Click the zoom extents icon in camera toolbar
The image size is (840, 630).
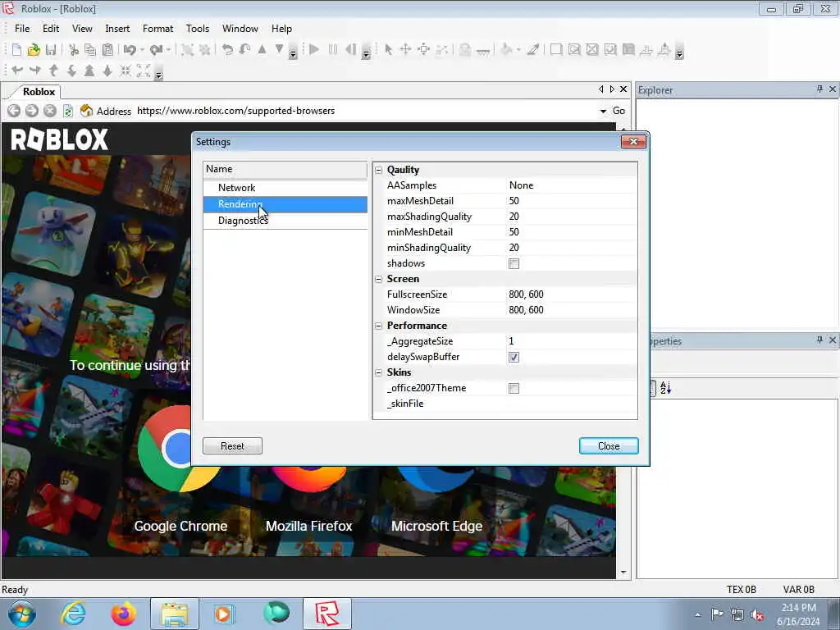(144, 71)
